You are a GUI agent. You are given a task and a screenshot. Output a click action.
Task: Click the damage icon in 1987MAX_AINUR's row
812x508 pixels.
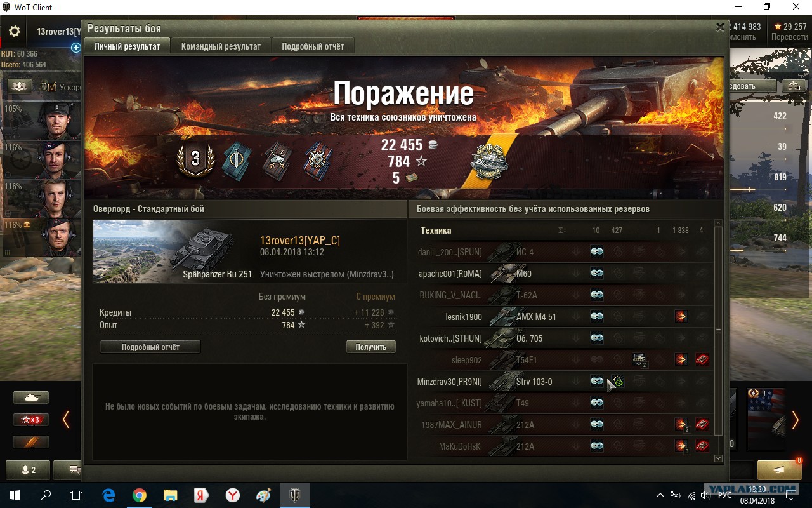coord(681,424)
